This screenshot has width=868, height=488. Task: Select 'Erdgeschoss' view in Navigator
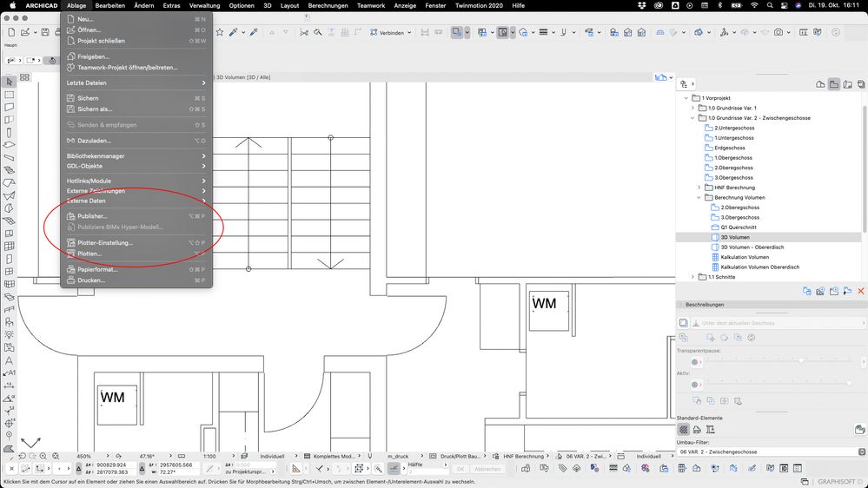tap(730, 148)
